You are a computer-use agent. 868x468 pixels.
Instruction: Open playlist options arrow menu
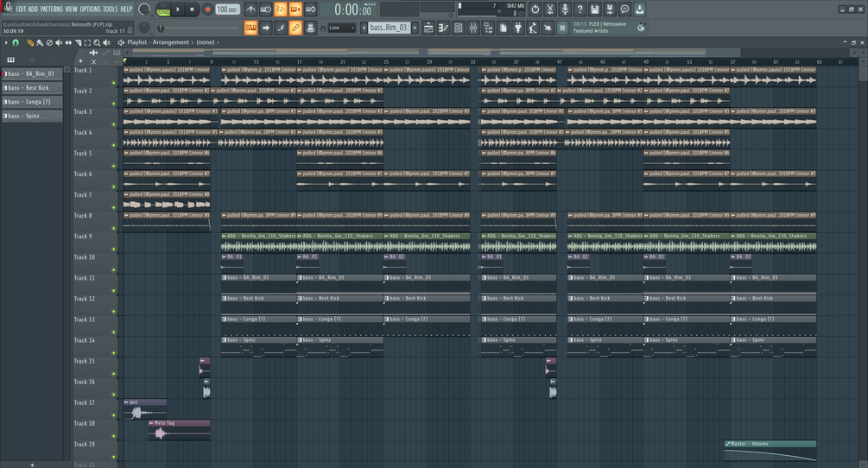click(x=5, y=42)
